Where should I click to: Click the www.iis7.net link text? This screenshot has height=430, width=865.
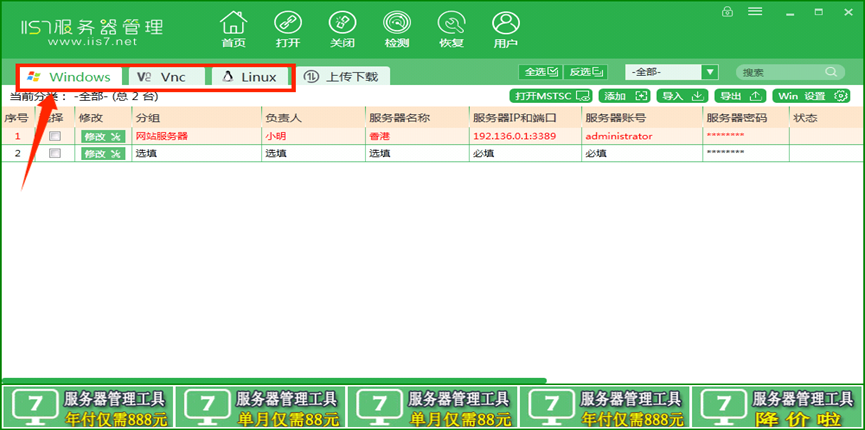pyautogui.click(x=92, y=41)
